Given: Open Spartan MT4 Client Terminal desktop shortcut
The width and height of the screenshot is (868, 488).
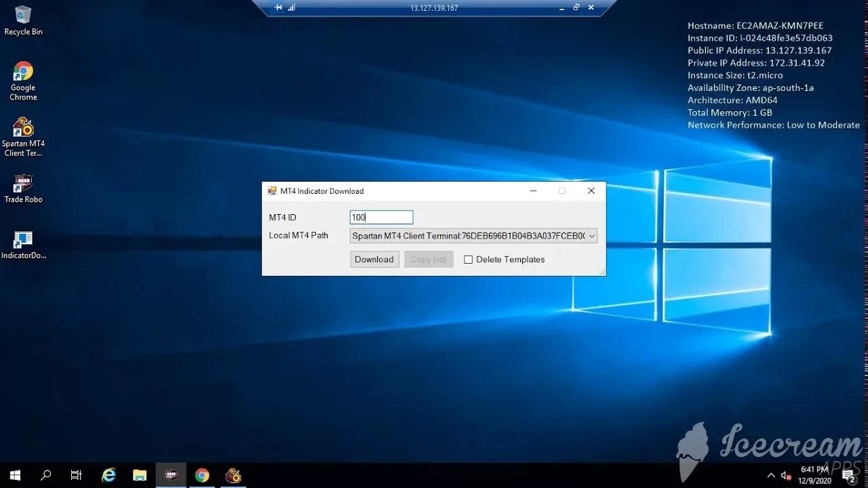Looking at the screenshot, I should [23, 137].
